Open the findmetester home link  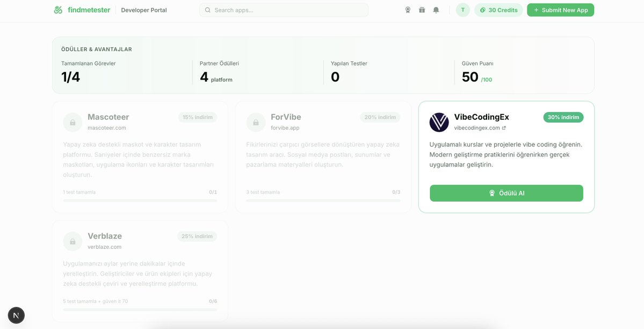82,10
